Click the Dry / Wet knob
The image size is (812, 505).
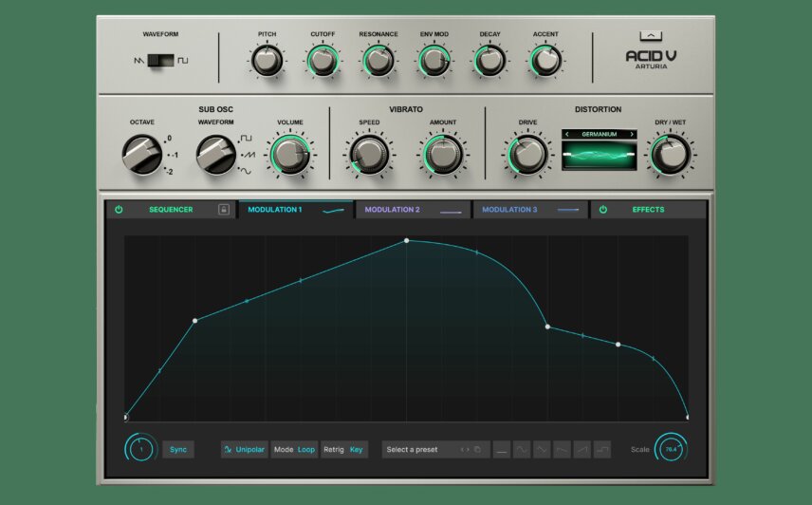pos(670,155)
